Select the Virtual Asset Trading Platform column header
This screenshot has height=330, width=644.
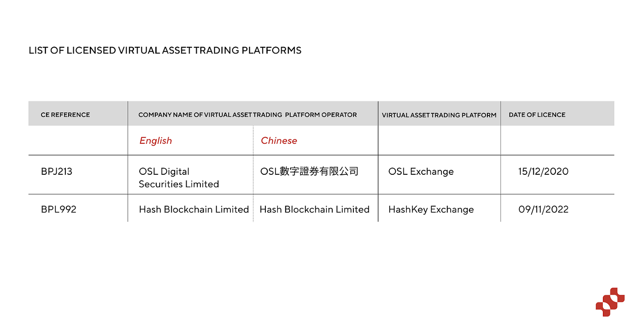click(x=439, y=115)
